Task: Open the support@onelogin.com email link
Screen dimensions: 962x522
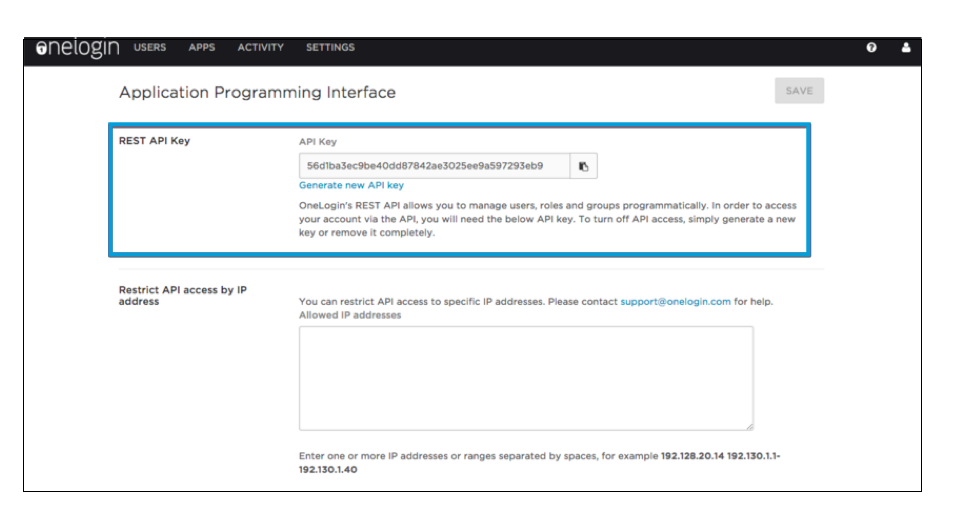Action: (675, 302)
